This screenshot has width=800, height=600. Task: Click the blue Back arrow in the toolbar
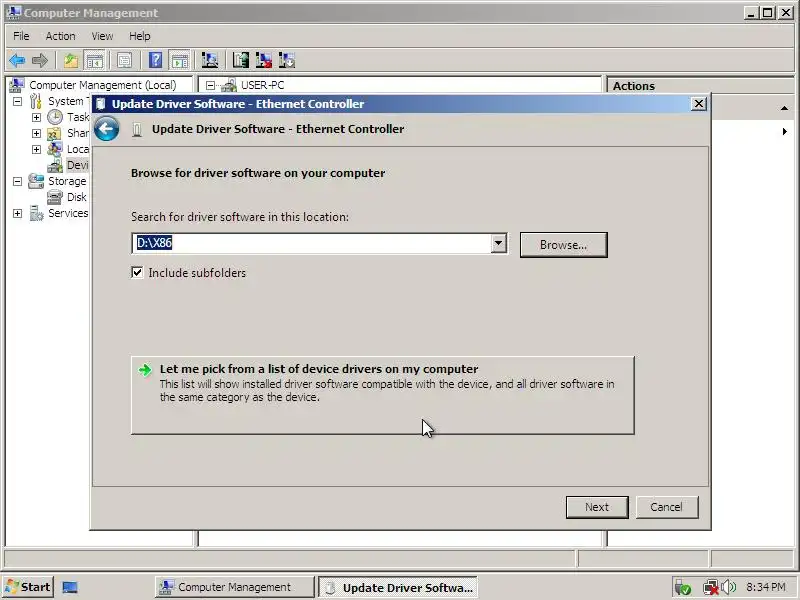tap(17, 61)
